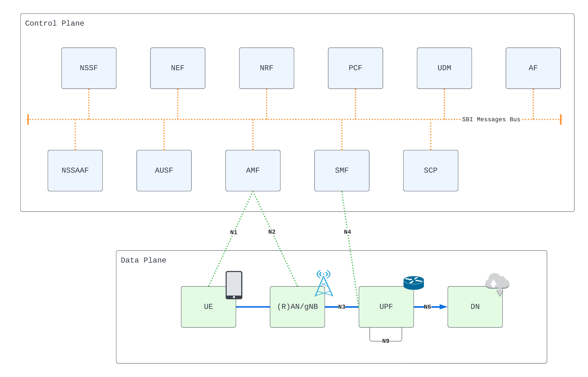Select the radio tower antenna icon

[x=323, y=283]
